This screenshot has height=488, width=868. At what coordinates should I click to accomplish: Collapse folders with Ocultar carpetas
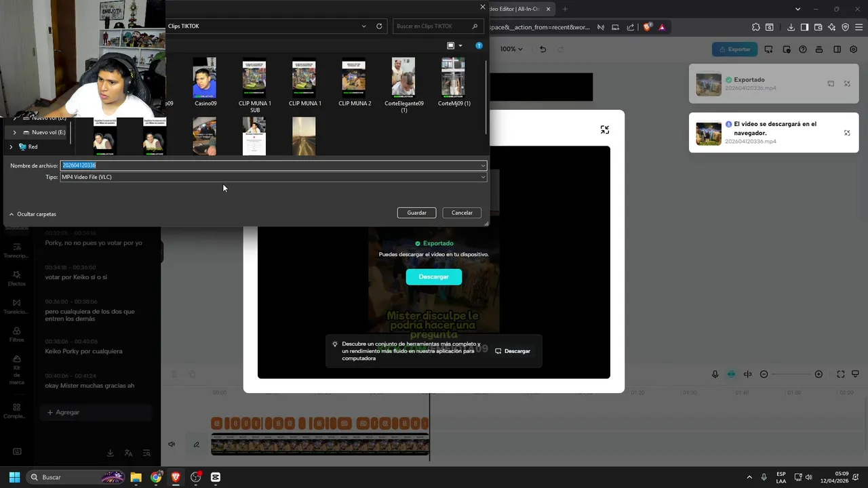pos(33,214)
